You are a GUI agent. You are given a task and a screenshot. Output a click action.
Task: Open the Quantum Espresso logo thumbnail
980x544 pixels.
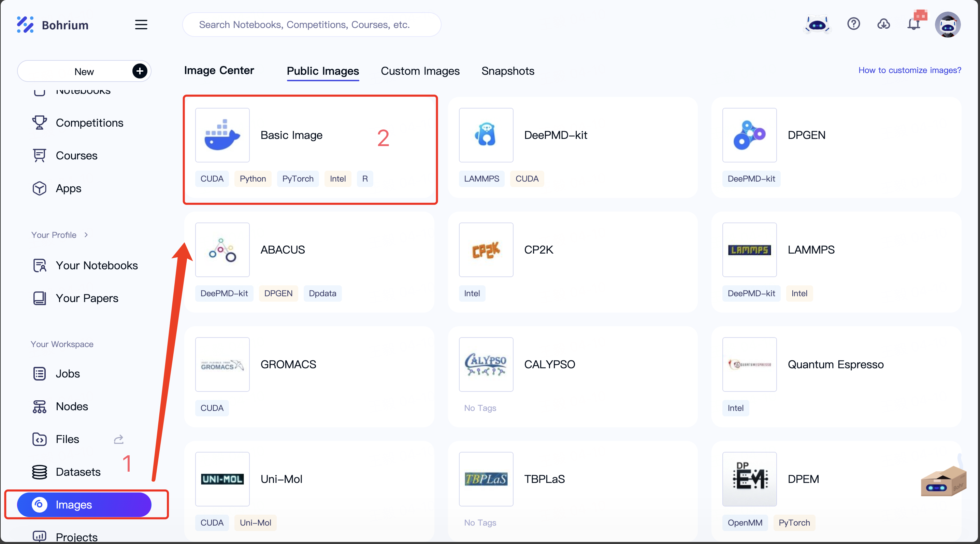(x=749, y=364)
